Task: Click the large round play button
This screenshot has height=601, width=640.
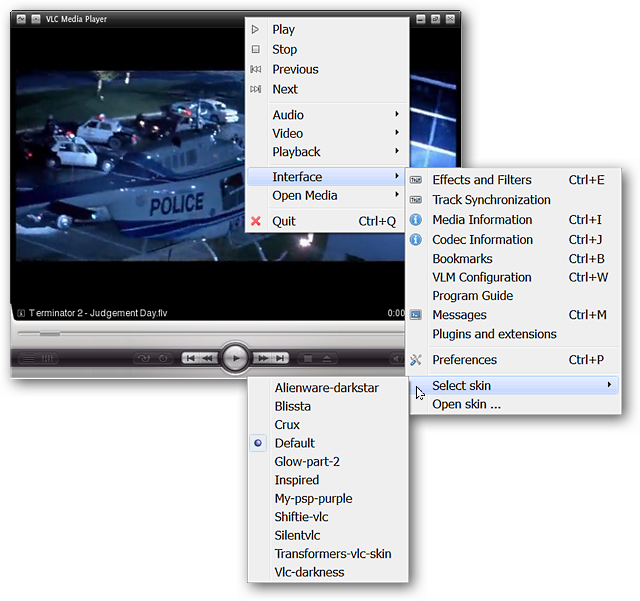Action: tap(235, 357)
